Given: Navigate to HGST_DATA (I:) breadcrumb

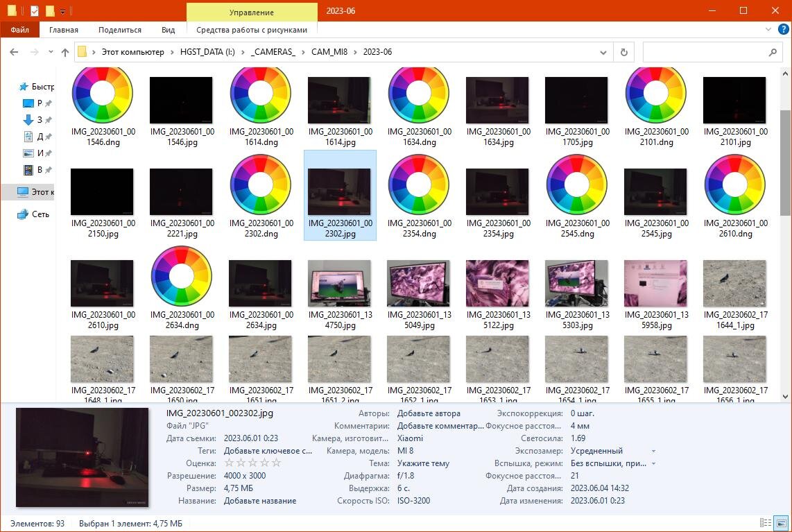Looking at the screenshot, I should (x=207, y=52).
